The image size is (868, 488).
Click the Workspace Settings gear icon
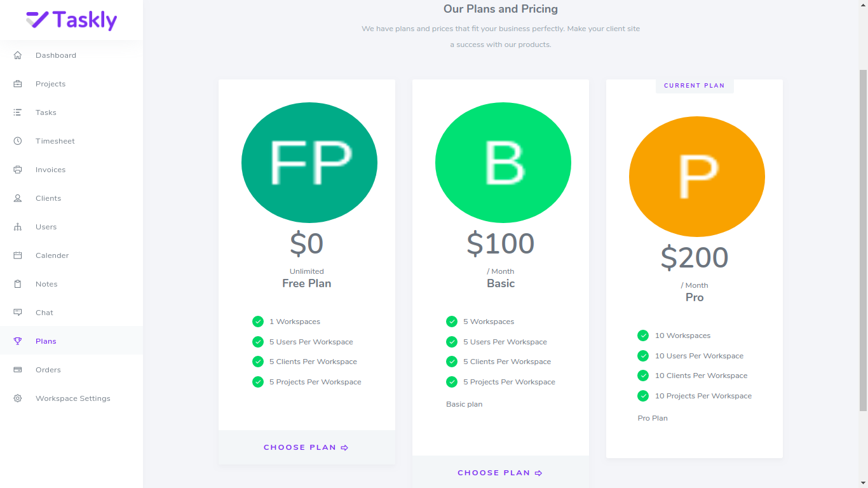[x=18, y=398]
